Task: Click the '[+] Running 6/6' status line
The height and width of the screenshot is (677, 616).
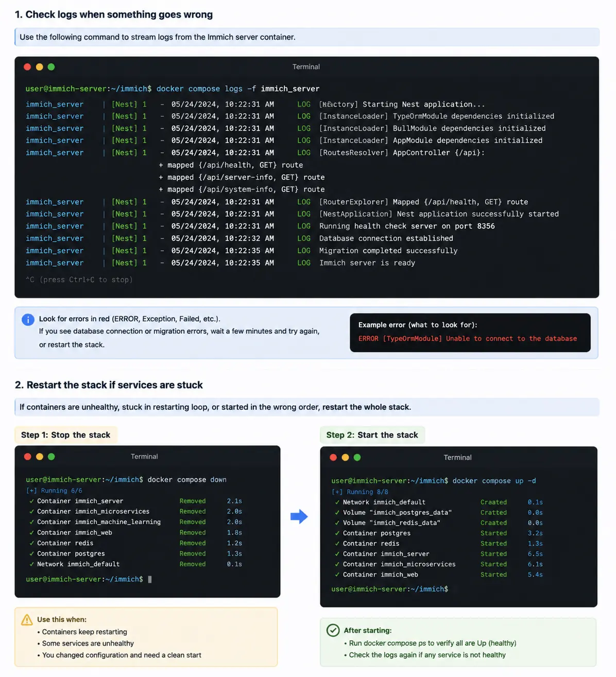Action: pyautogui.click(x=54, y=491)
